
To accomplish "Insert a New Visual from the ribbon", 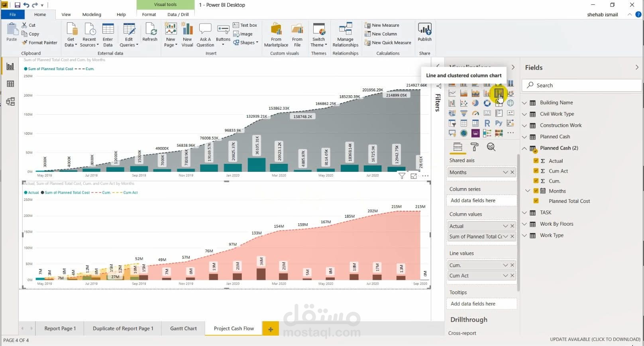I will [x=187, y=35].
